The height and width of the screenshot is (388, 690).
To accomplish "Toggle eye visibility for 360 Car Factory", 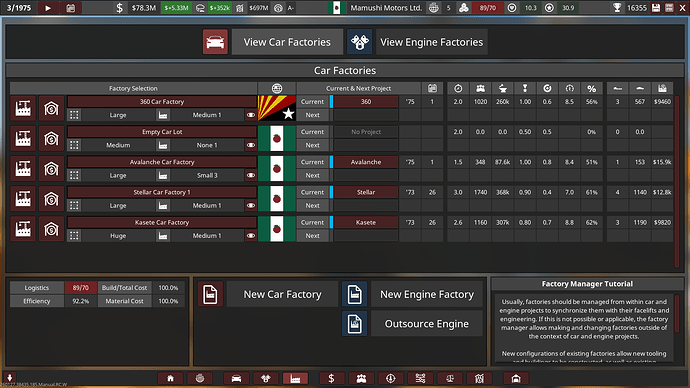I will coord(251,115).
